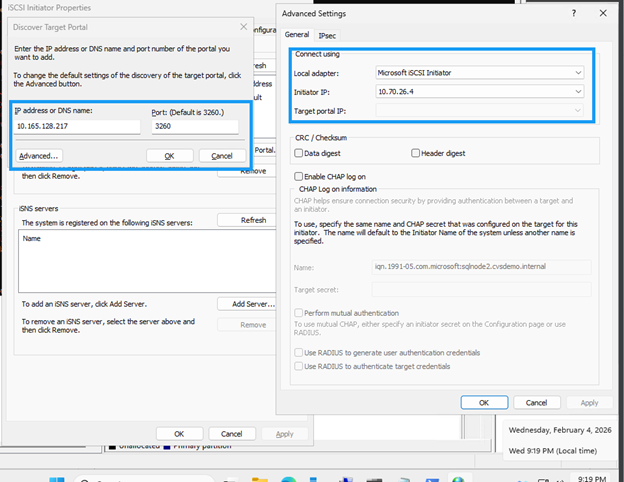Check the Data digest checkbox
This screenshot has height=482, width=624.
(299, 153)
